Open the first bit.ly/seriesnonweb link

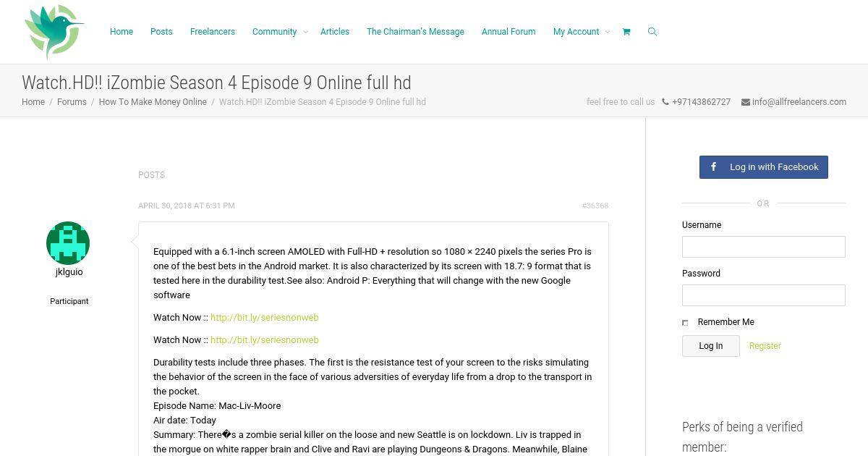pyautogui.click(x=265, y=318)
